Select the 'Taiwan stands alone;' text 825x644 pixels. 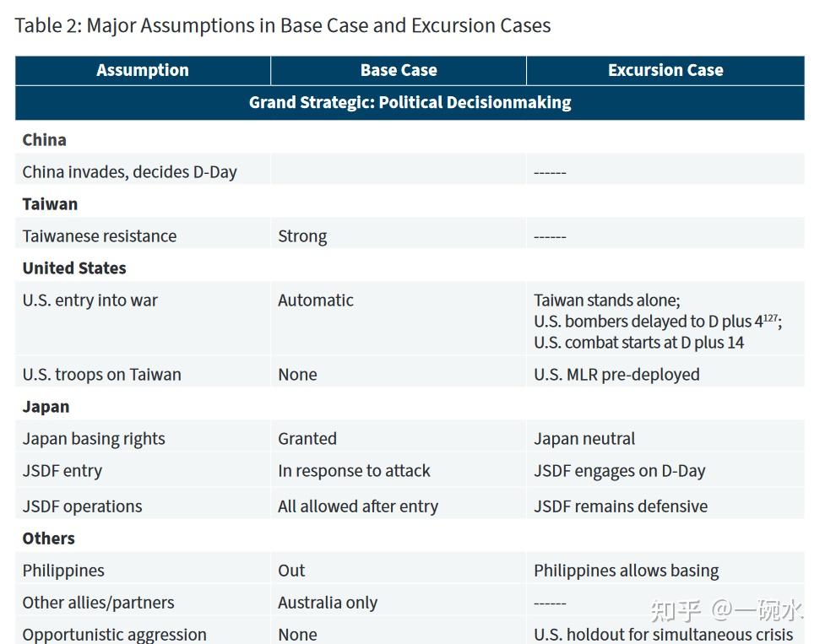(x=606, y=300)
